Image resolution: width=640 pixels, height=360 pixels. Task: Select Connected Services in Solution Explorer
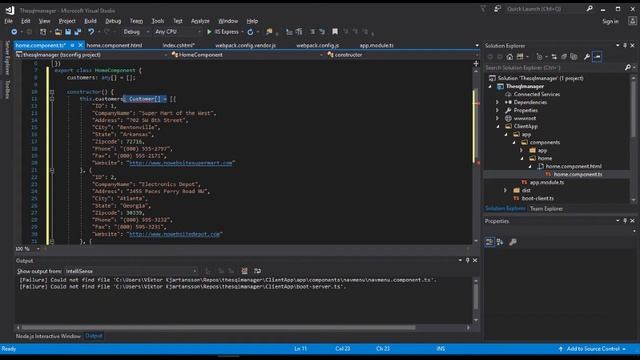pyautogui.click(x=536, y=94)
